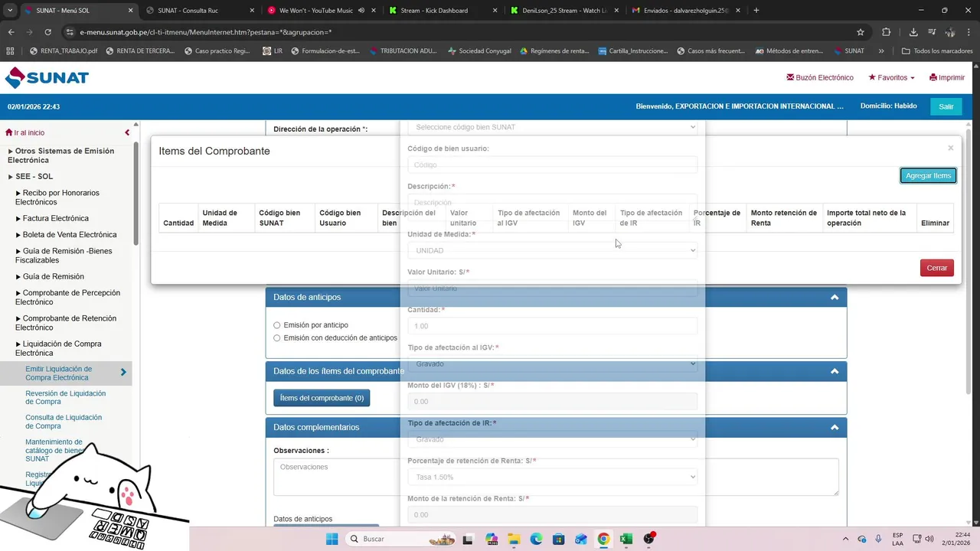Open OBS Studio from taskbar
This screenshot has width=980, height=551.
click(649, 539)
